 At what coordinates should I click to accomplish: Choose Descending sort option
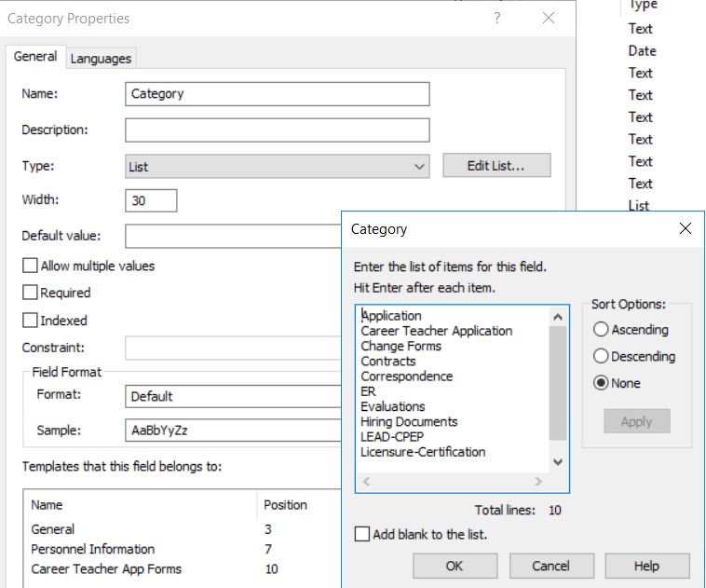pos(601,356)
